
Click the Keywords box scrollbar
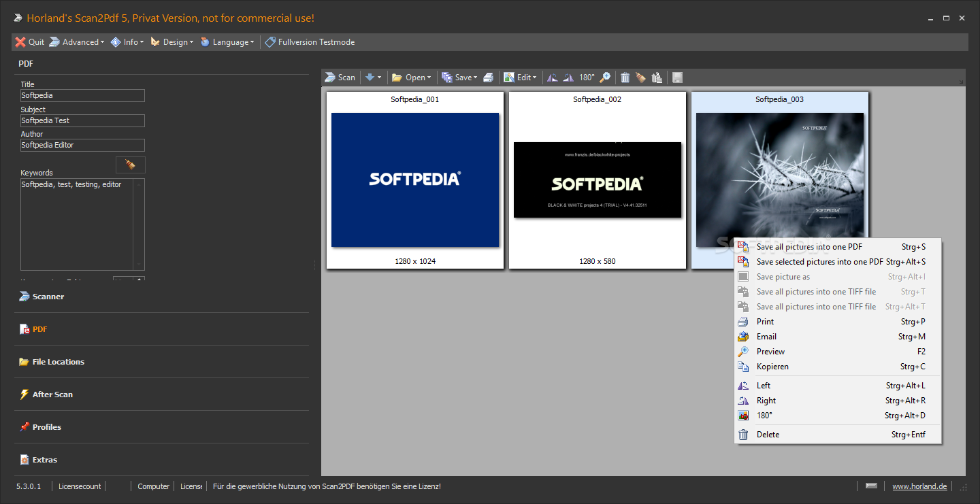[x=139, y=224]
